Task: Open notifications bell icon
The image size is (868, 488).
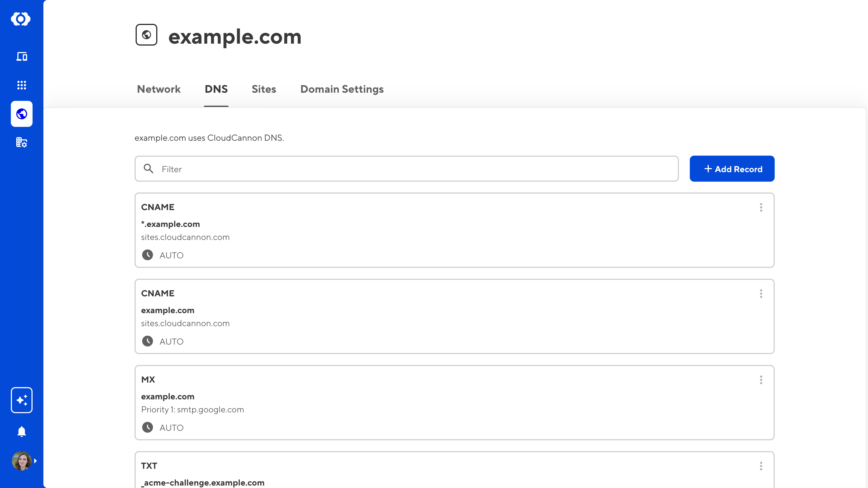Action: pyautogui.click(x=22, y=431)
